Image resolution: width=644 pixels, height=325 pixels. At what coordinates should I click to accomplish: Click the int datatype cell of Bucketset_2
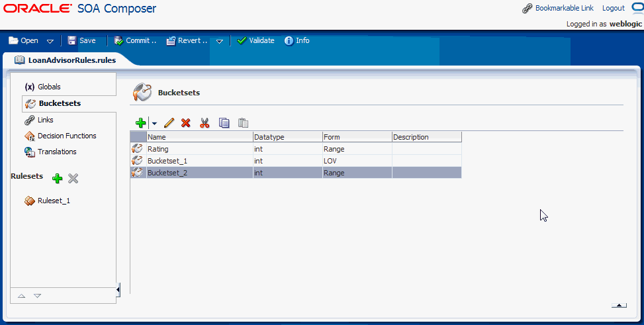(287, 173)
